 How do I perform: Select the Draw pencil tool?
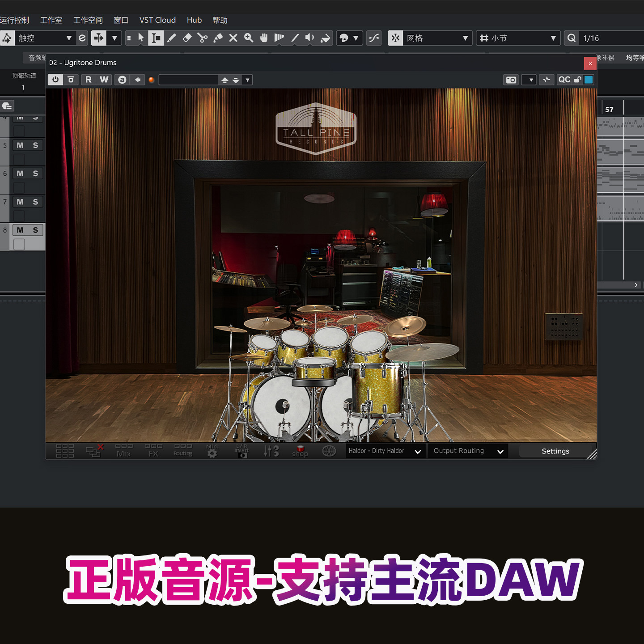pos(171,38)
